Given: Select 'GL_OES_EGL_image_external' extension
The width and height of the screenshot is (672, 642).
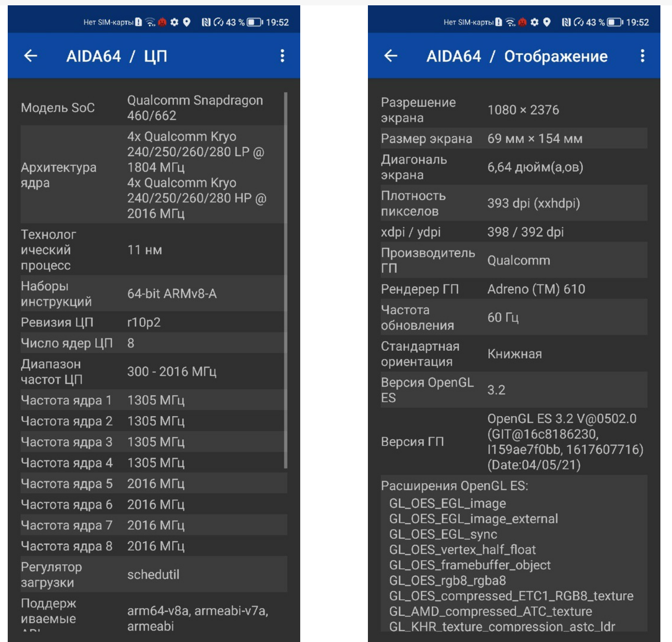Looking at the screenshot, I should coord(473,519).
